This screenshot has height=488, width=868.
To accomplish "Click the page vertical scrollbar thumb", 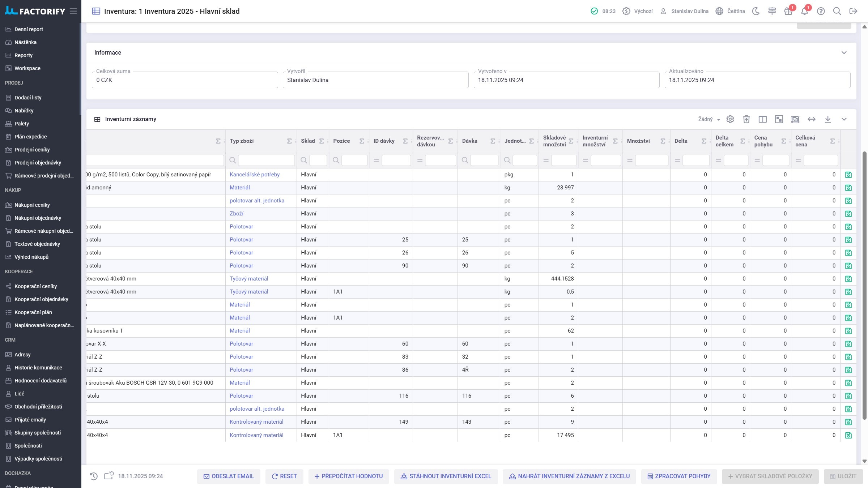I will (x=864, y=286).
